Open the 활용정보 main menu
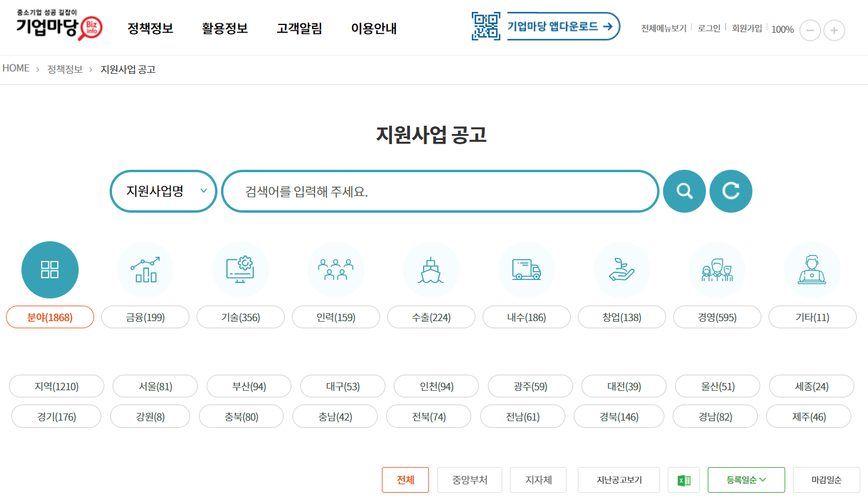The width and height of the screenshot is (868, 504). [x=225, y=28]
